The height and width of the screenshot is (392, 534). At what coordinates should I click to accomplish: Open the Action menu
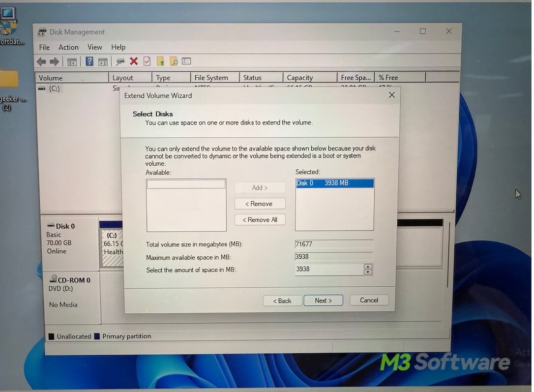pyautogui.click(x=68, y=47)
